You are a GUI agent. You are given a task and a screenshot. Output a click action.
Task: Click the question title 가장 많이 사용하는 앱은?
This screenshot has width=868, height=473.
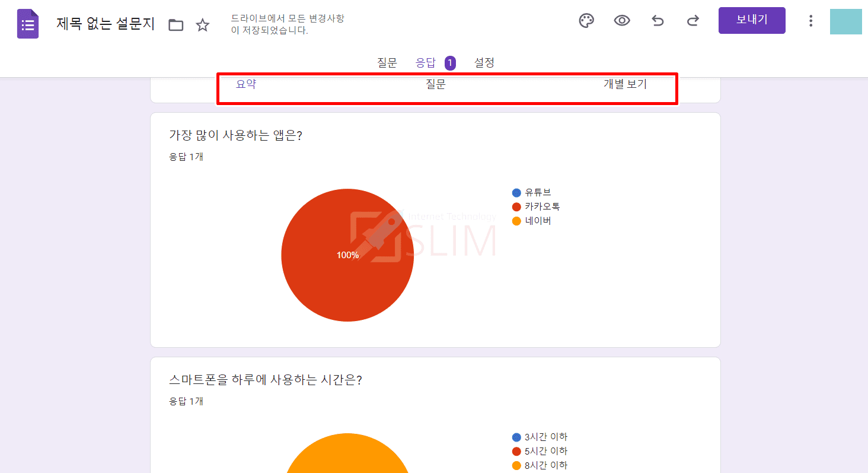236,135
